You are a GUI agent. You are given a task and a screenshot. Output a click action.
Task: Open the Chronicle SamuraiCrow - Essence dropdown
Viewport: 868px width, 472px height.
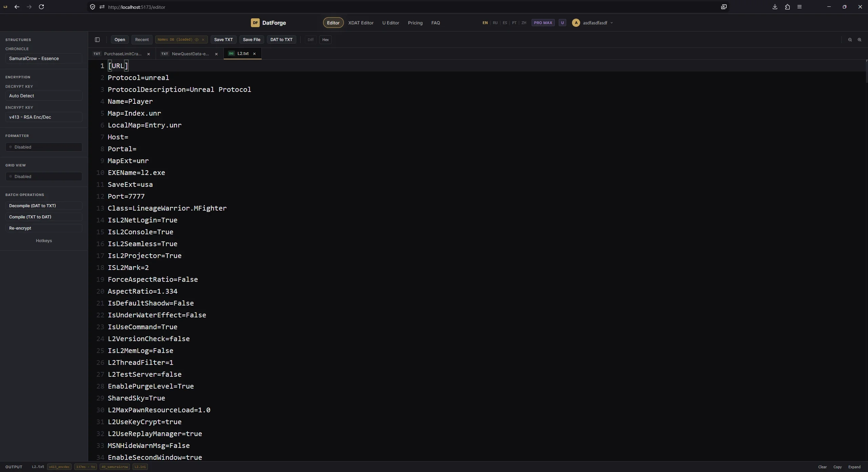pyautogui.click(x=44, y=58)
